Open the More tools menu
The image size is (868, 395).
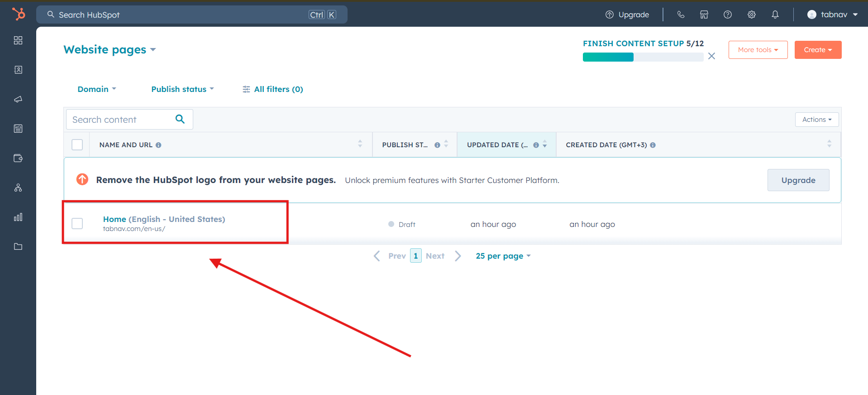[758, 50]
